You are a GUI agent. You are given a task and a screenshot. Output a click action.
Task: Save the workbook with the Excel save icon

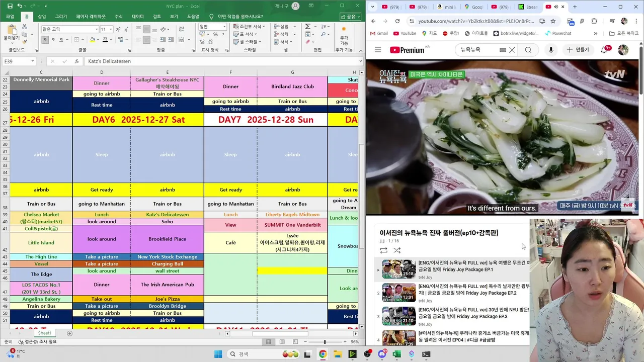(10, 6)
